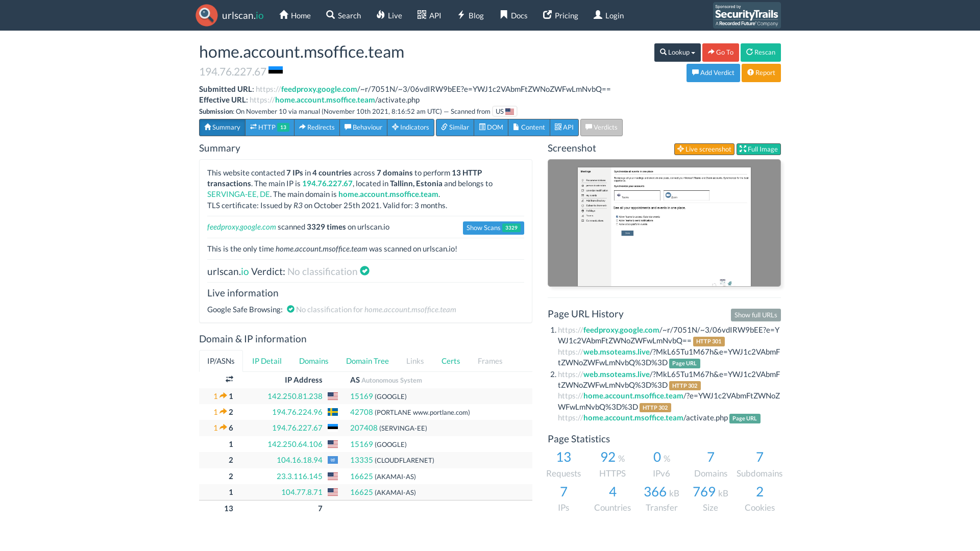Open the page screenshot thumbnail
Image resolution: width=980 pixels, height=551 pixels.
(664, 223)
